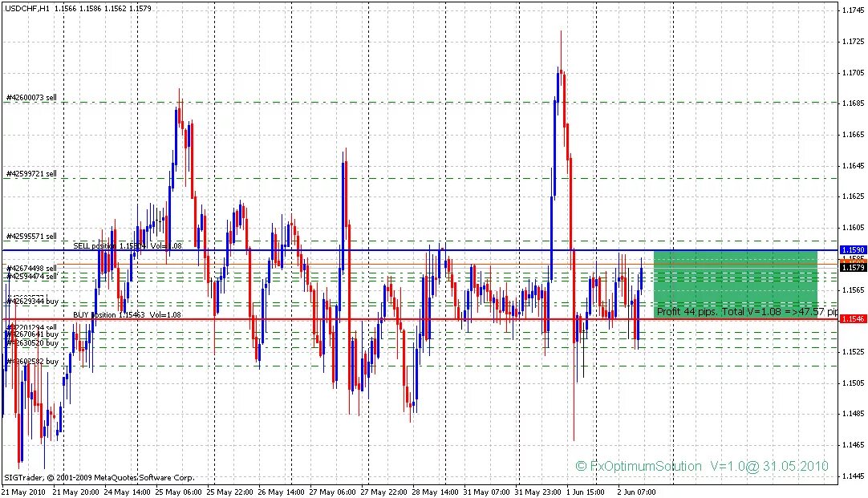Click the 21 May 20:00 time label
The width and height of the screenshot is (868, 498).
point(76,492)
